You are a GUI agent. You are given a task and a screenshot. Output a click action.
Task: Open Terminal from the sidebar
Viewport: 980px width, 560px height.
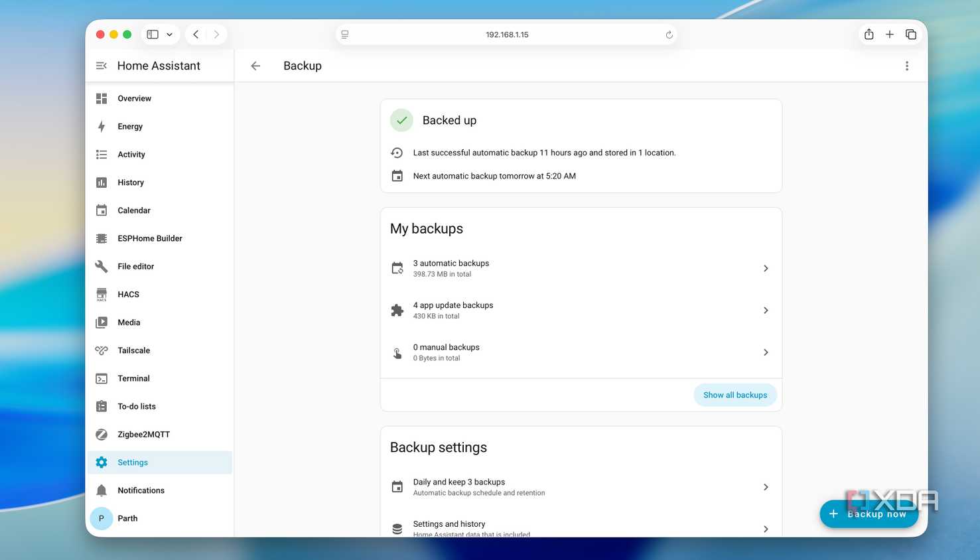point(160,378)
